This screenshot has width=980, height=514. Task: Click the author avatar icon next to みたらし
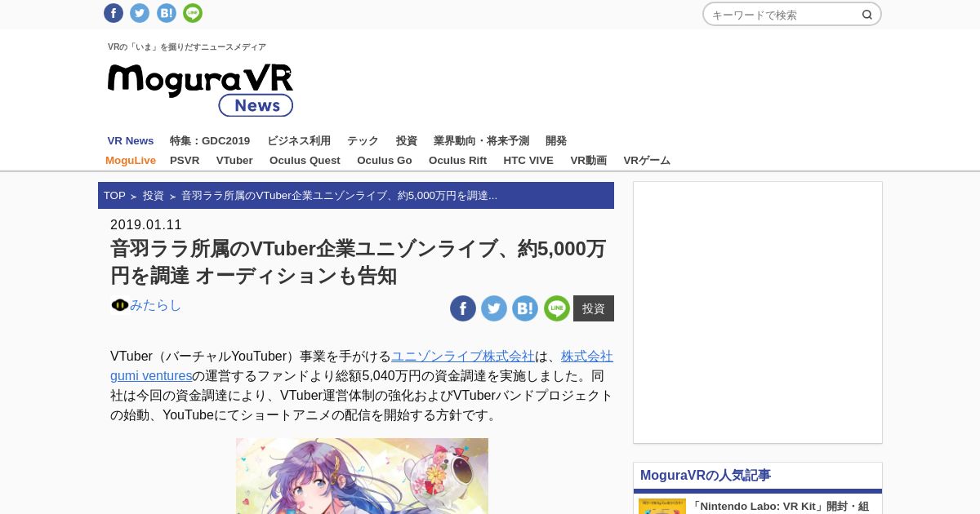tap(120, 305)
